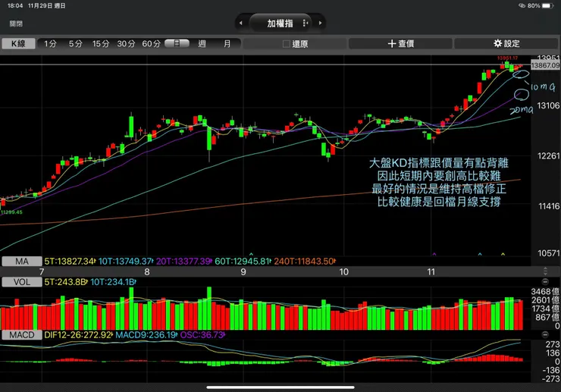Select the 240T:11843.50 moving average value
The width and height of the screenshot is (561, 392).
(305, 262)
